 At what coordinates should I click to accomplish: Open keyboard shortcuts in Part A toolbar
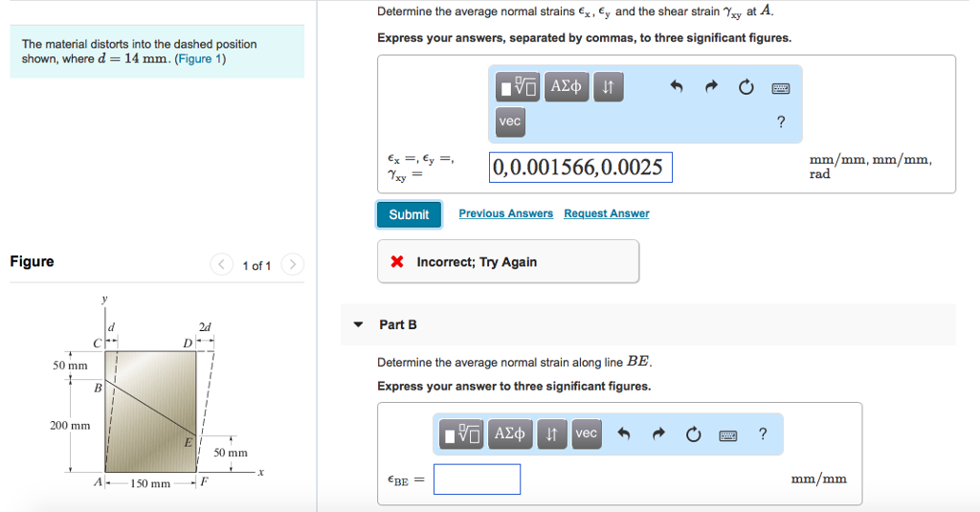pos(781,88)
